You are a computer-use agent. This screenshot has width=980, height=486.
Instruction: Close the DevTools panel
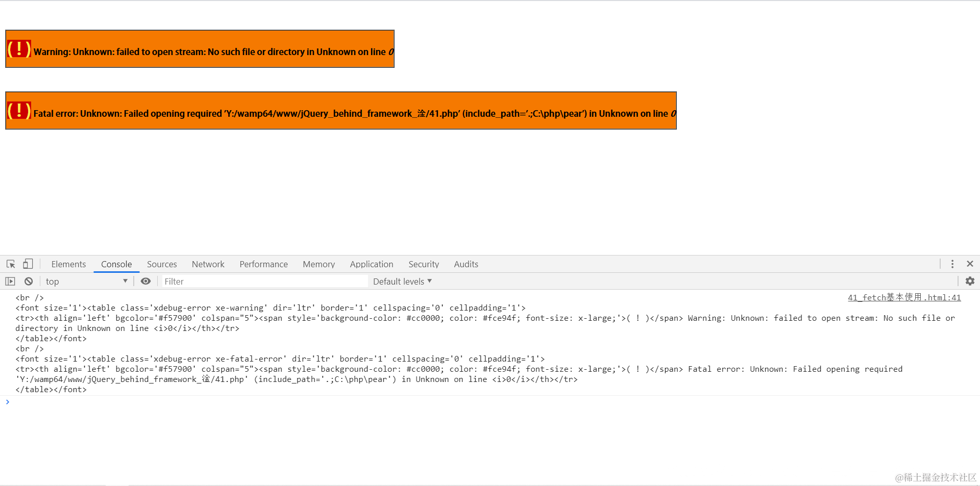pos(970,264)
